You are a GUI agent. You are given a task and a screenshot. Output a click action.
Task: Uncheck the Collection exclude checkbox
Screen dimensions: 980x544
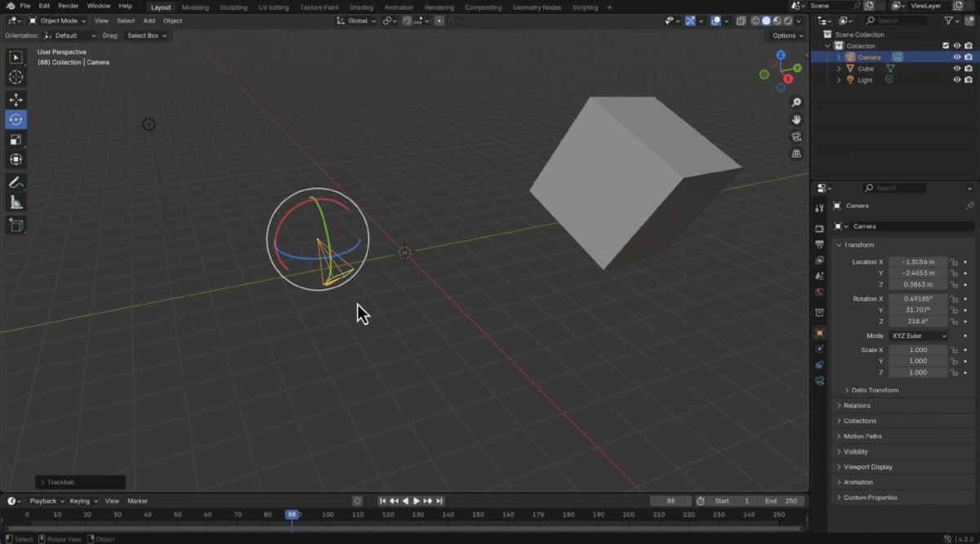[946, 46]
